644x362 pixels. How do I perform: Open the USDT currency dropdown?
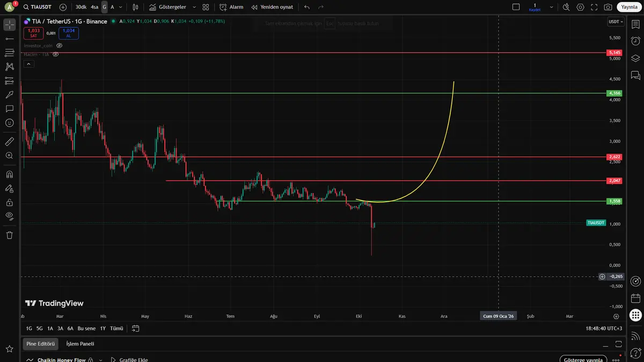(x=616, y=21)
